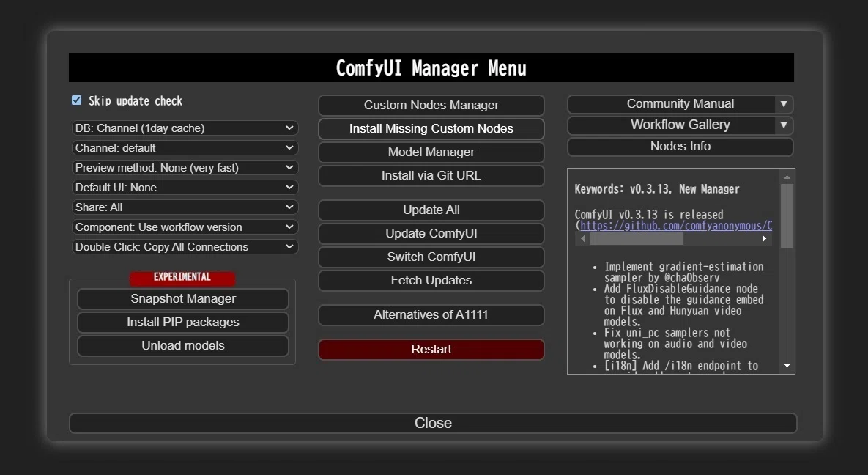Click the Update ComfyUI button
The image size is (868, 475).
click(431, 233)
